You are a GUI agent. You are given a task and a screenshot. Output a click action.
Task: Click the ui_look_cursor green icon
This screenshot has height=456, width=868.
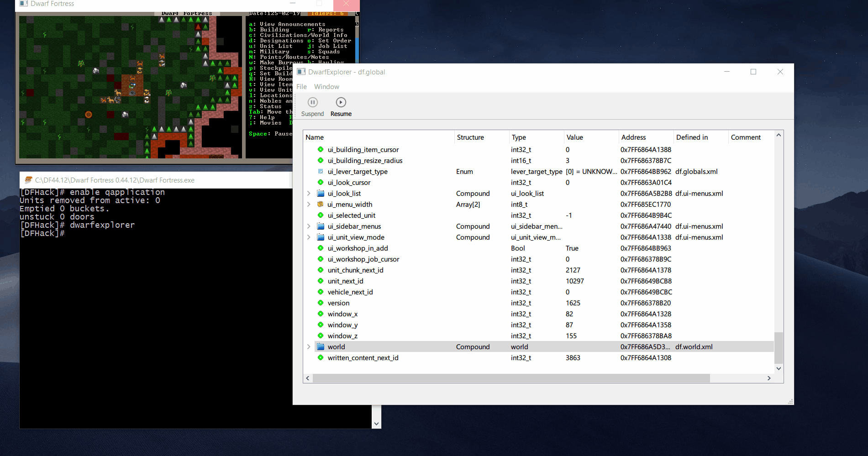321,182
